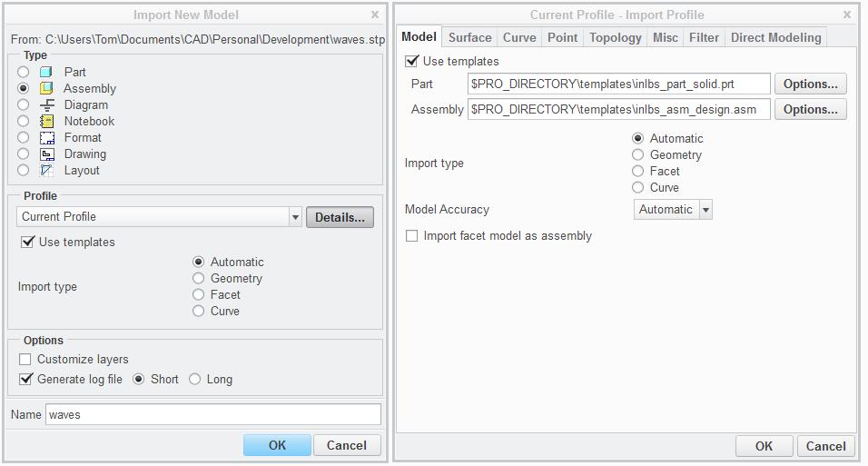The width and height of the screenshot is (868, 466).
Task: Select the Diagram radio button
Action: tap(24, 104)
